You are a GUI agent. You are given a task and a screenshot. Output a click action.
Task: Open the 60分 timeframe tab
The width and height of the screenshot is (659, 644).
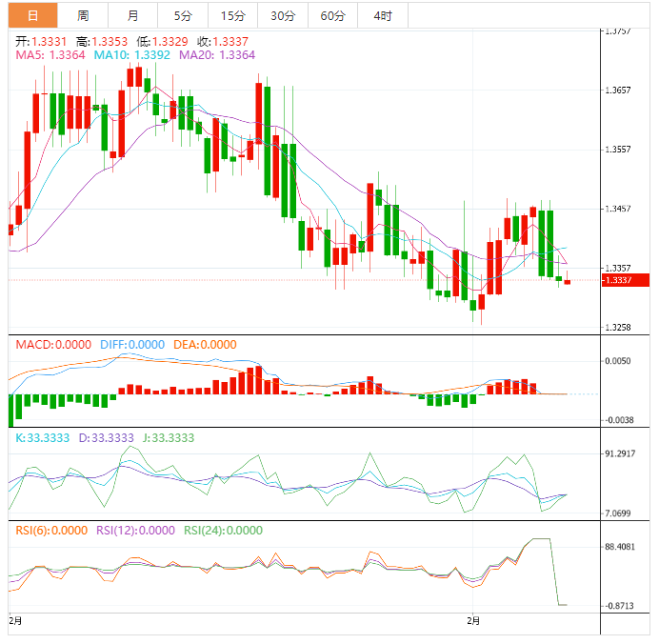tap(332, 15)
